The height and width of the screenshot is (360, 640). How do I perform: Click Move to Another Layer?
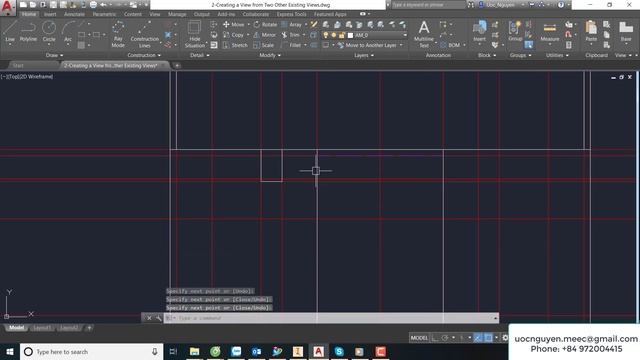[367, 45]
